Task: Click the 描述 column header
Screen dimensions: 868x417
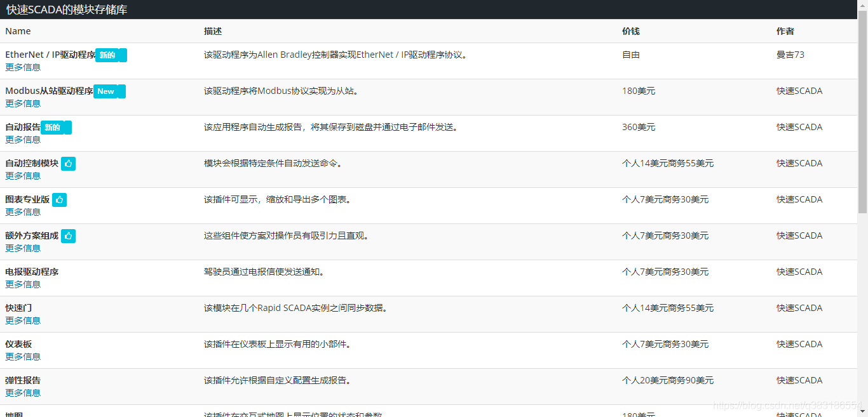Action: coord(213,31)
